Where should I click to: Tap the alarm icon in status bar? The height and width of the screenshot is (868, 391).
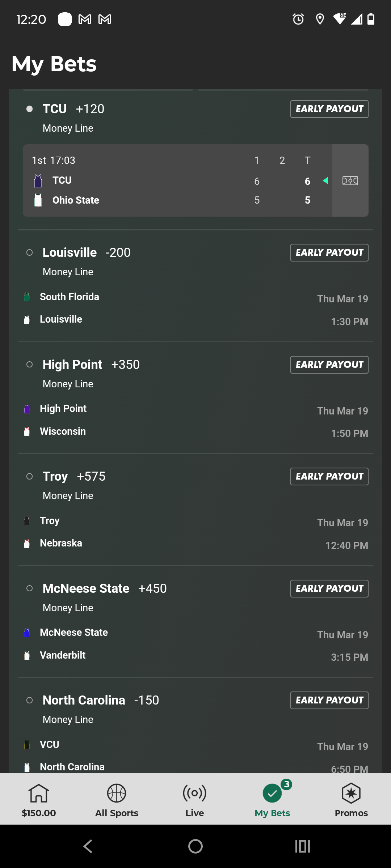coord(298,19)
